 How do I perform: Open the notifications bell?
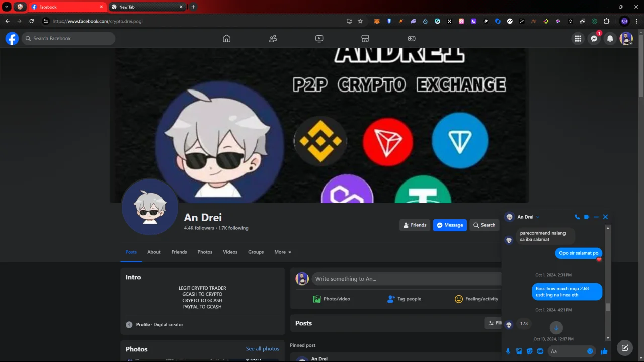(610, 39)
